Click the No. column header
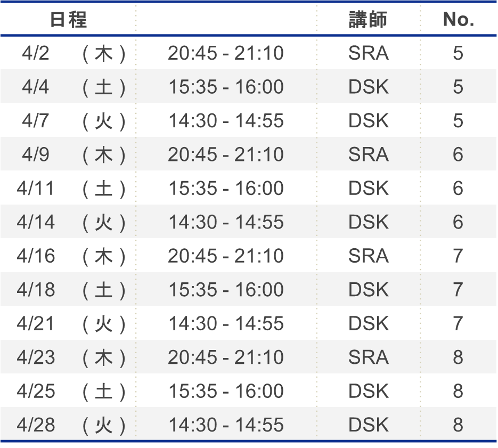Image resolution: width=498 pixels, height=448 pixels. click(458, 20)
